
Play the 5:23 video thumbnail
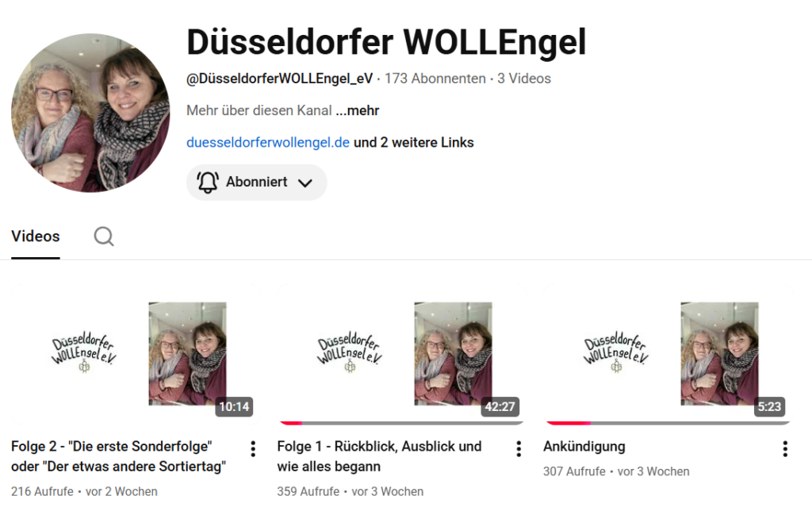[x=668, y=353]
